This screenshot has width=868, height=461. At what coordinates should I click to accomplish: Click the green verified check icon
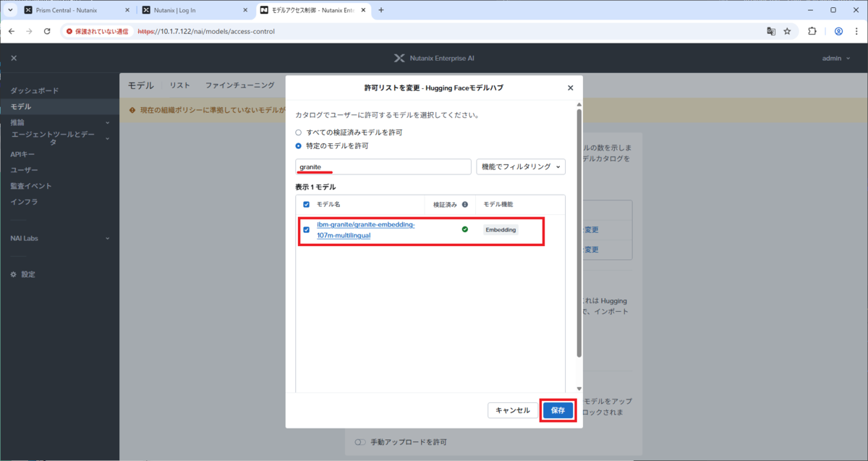pos(464,229)
